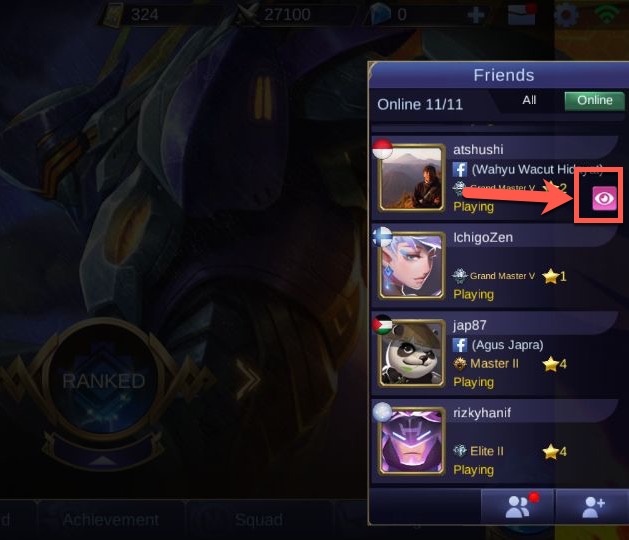Image resolution: width=629 pixels, height=540 pixels.
Task: Open atshushi's profile avatar
Action: [x=412, y=178]
